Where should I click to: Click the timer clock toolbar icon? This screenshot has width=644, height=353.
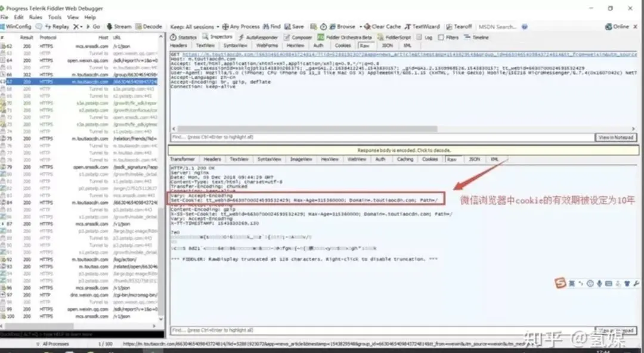(x=323, y=27)
